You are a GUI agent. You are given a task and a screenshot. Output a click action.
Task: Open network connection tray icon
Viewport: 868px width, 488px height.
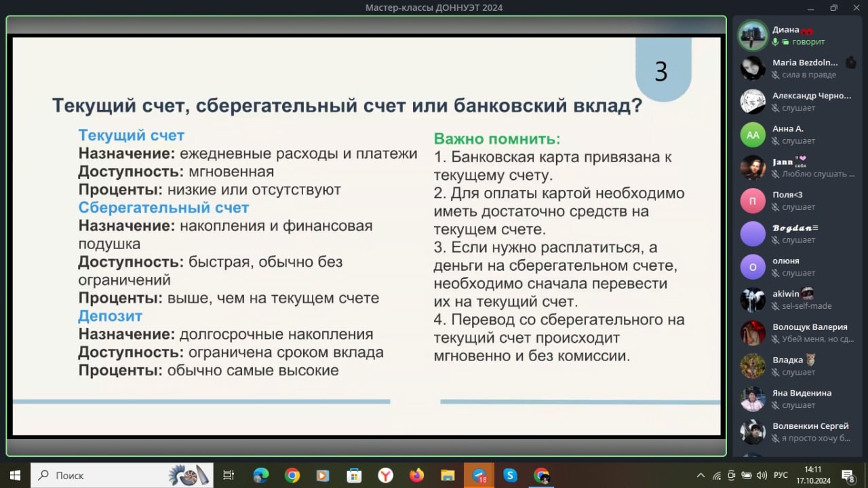[717, 476]
